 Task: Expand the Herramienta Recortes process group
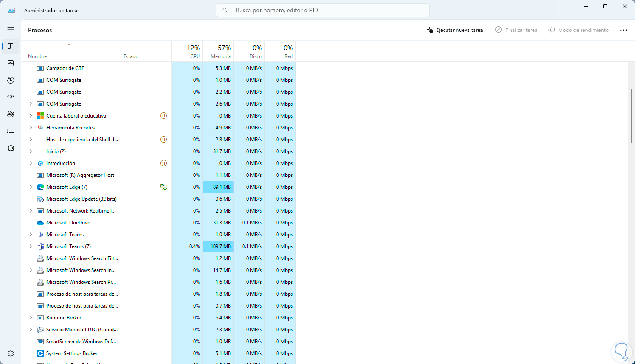coord(31,128)
